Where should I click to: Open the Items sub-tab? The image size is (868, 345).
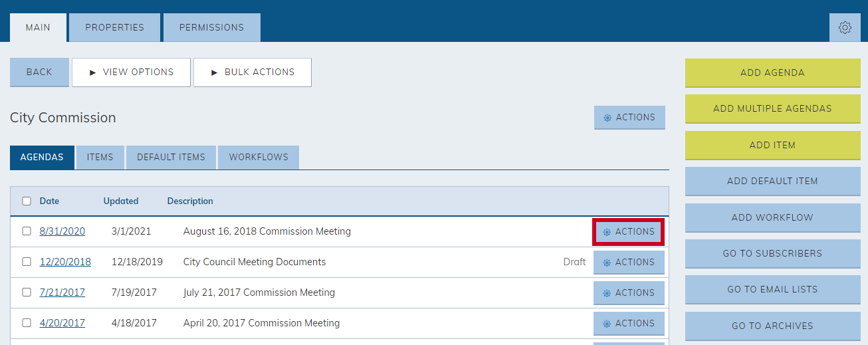point(100,158)
